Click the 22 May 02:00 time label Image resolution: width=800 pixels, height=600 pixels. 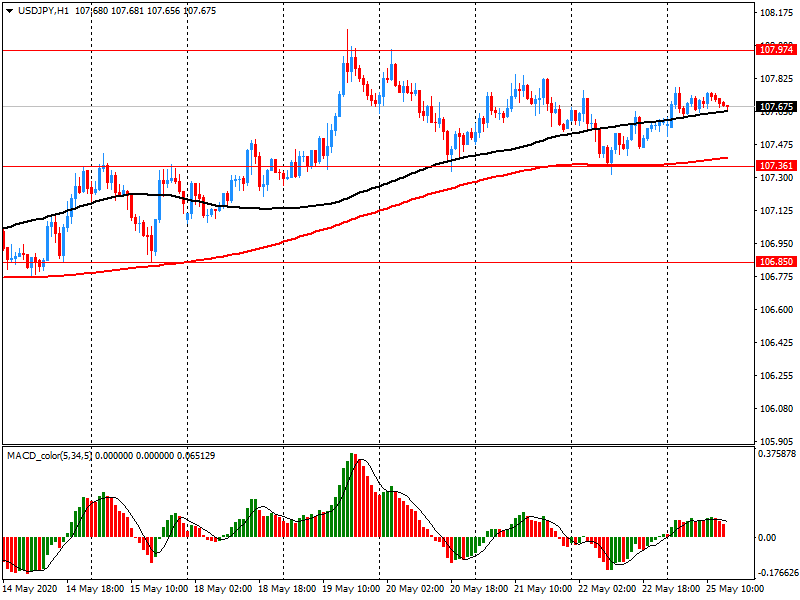(x=605, y=589)
